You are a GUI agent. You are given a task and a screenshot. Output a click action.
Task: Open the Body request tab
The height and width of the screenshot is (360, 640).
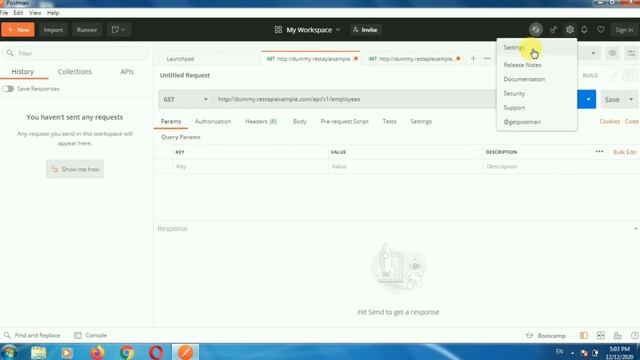[300, 122]
